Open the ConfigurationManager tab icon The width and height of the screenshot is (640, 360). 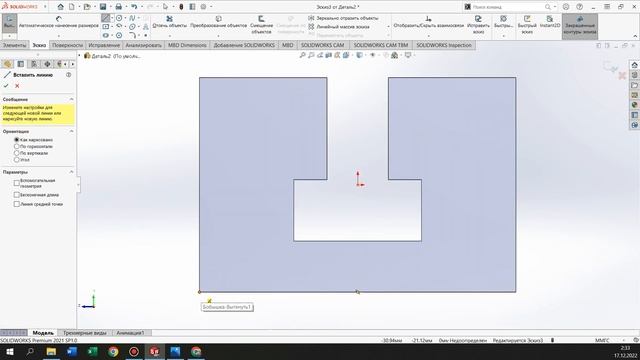click(x=34, y=64)
